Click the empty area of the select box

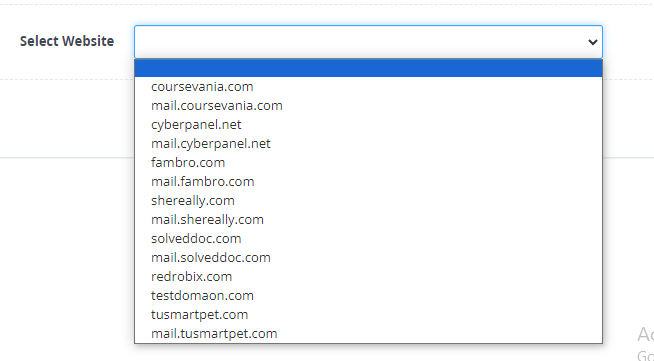coord(359,42)
